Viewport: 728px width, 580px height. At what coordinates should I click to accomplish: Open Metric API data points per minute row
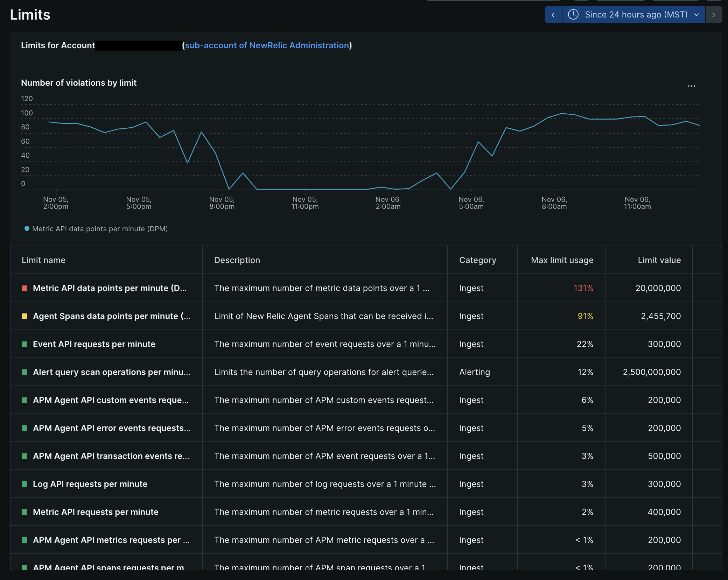(110, 288)
